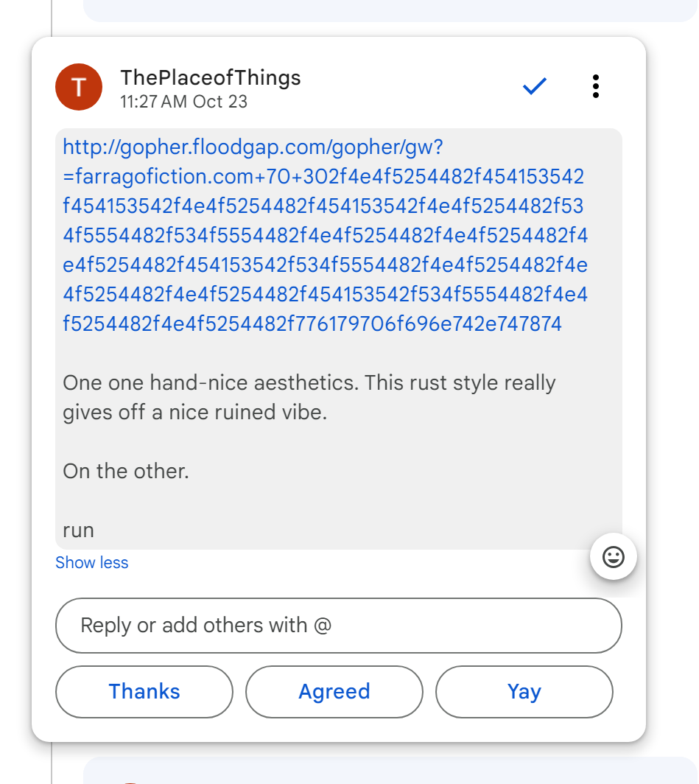The width and height of the screenshot is (699, 784).
Task: Collapse the comment with Show less
Action: (91, 563)
